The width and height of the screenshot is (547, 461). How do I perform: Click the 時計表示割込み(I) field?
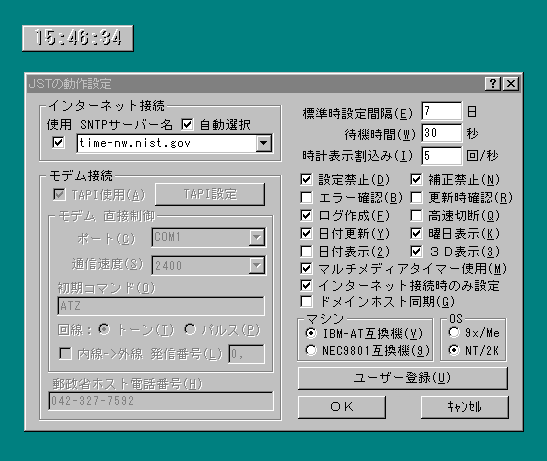(x=442, y=156)
